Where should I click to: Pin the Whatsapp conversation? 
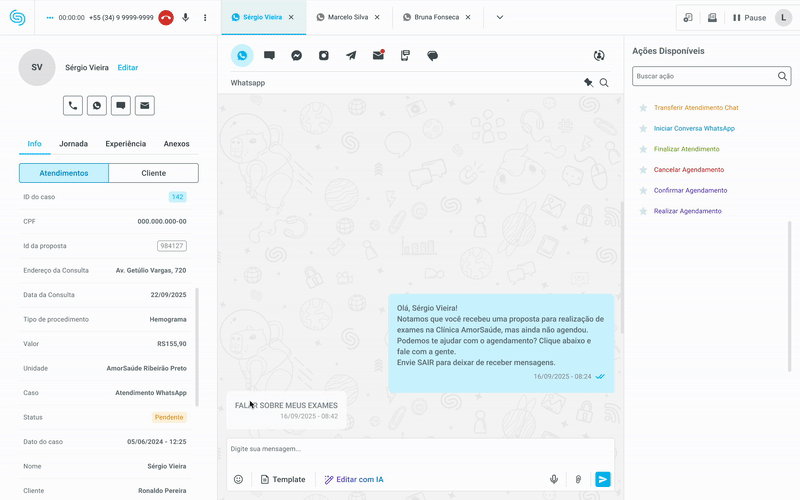pos(588,83)
